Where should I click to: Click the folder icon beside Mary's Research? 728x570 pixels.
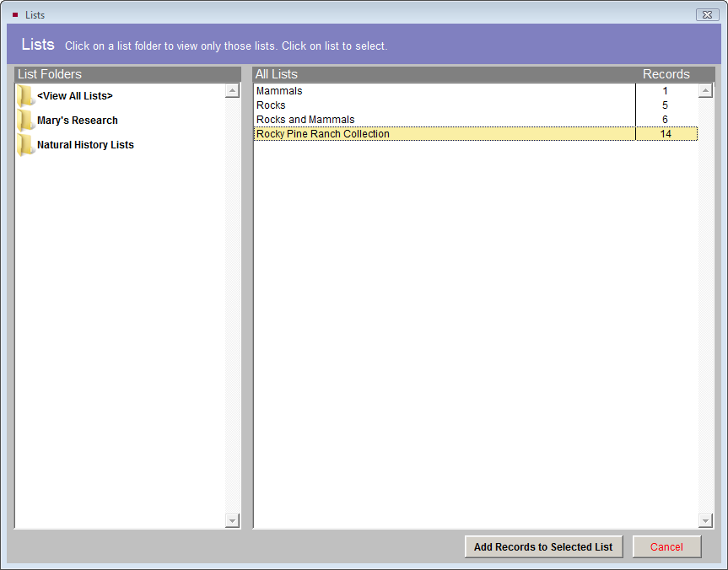coord(25,120)
